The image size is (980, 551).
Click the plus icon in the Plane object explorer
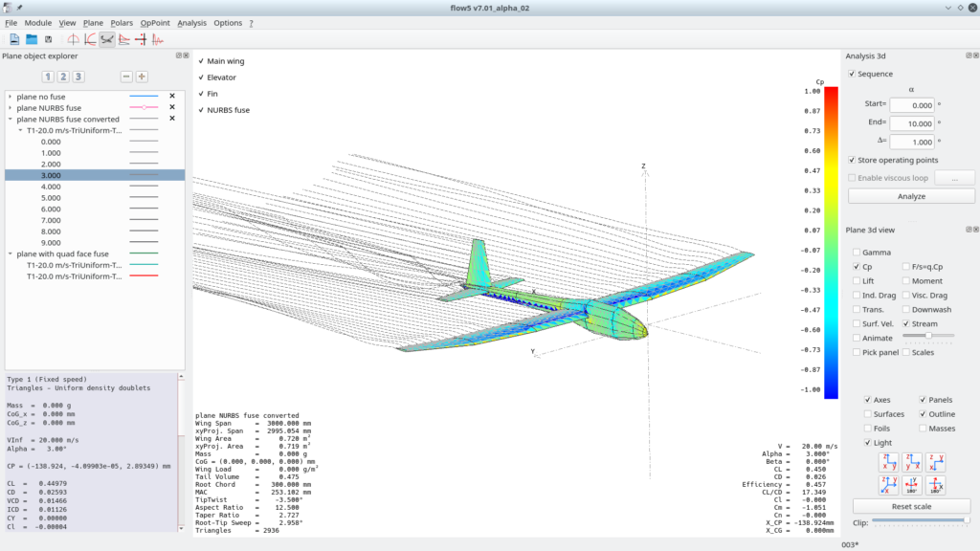(x=142, y=77)
